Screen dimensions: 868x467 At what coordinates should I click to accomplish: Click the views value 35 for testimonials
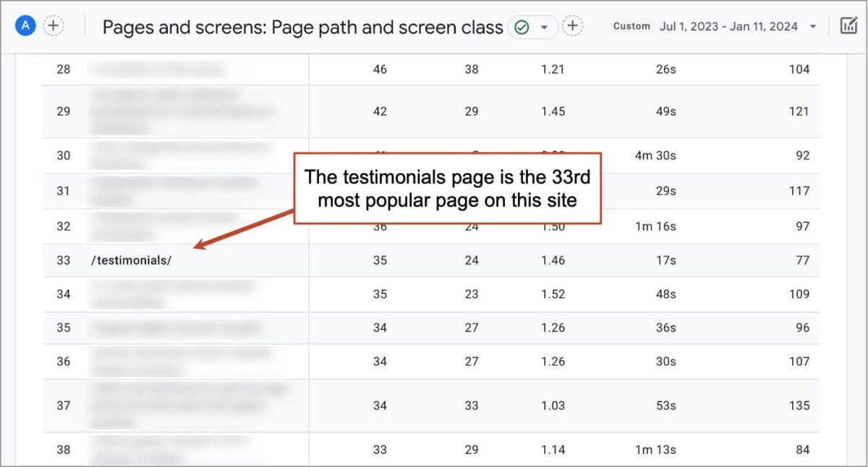click(x=380, y=259)
